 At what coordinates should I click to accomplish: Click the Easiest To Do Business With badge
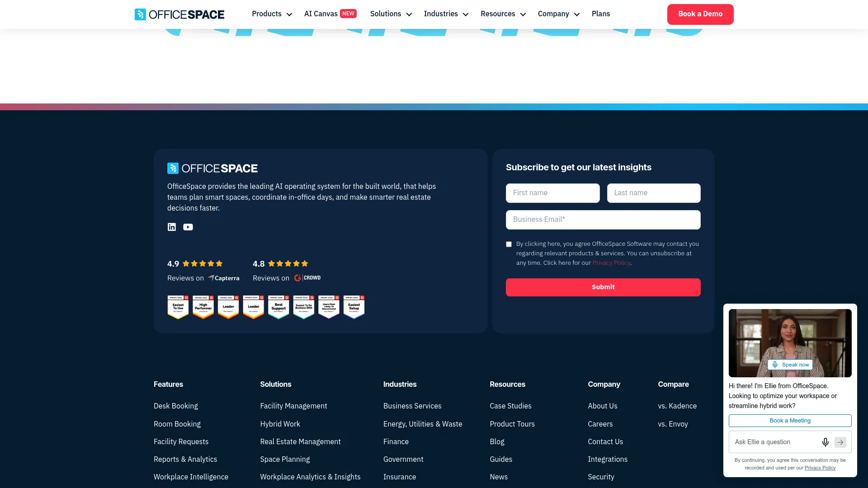tap(304, 307)
